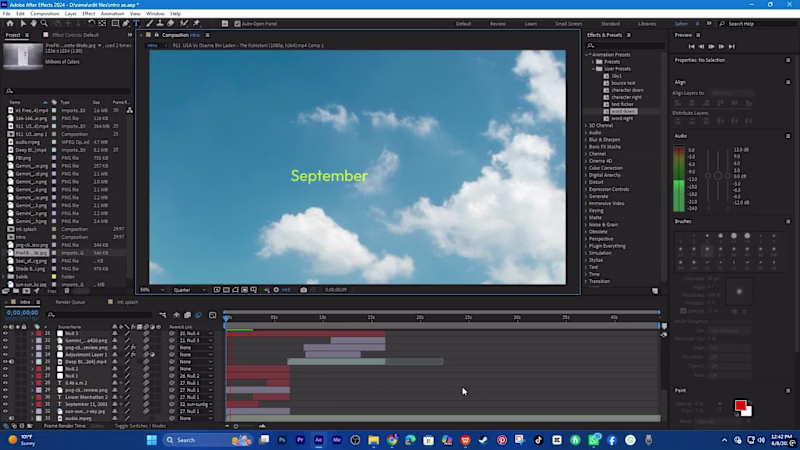Screen dimensions: 800x450
Task: Open the Animation menu
Action: pos(112,14)
